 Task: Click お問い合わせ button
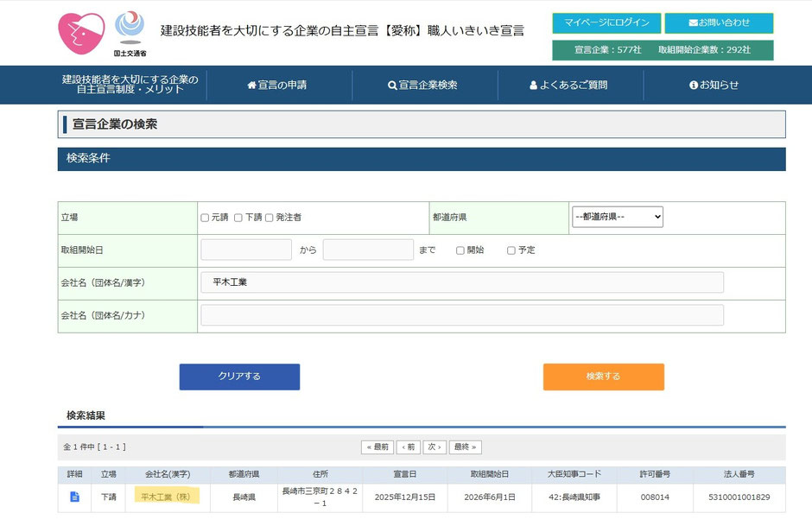click(x=719, y=22)
